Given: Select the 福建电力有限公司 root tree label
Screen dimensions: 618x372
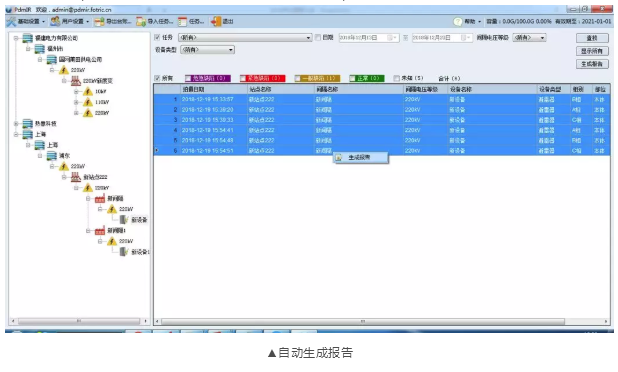Looking at the screenshot, I should pyautogui.click(x=56, y=38).
